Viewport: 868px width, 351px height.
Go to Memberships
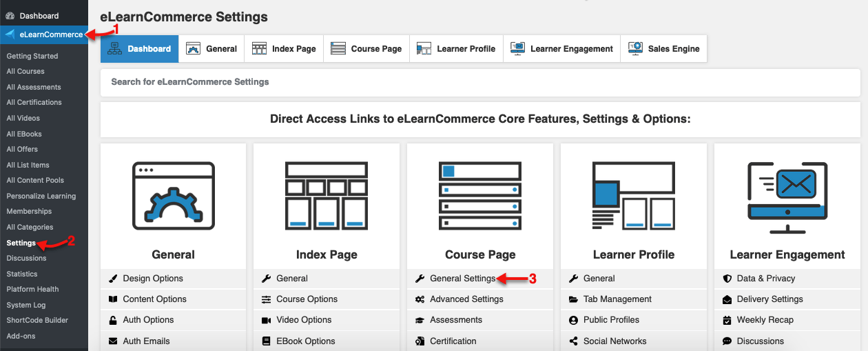click(x=29, y=211)
